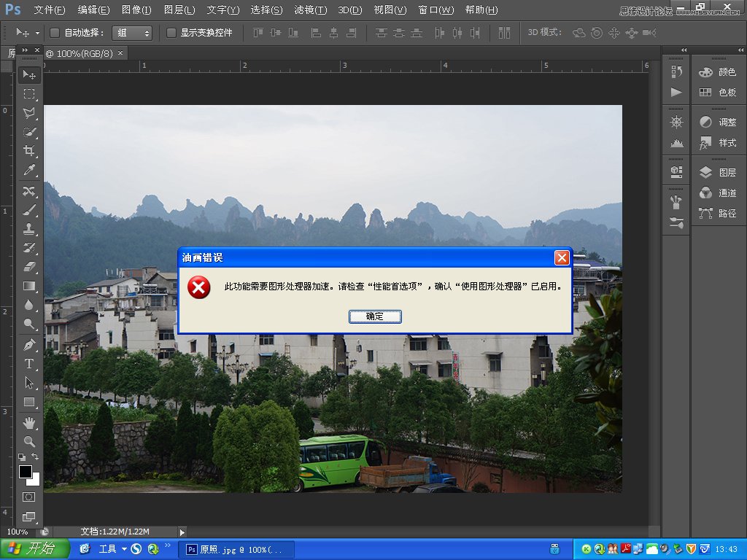Click 确定 in the error dialog
This screenshot has height=560, width=747.
tap(375, 316)
